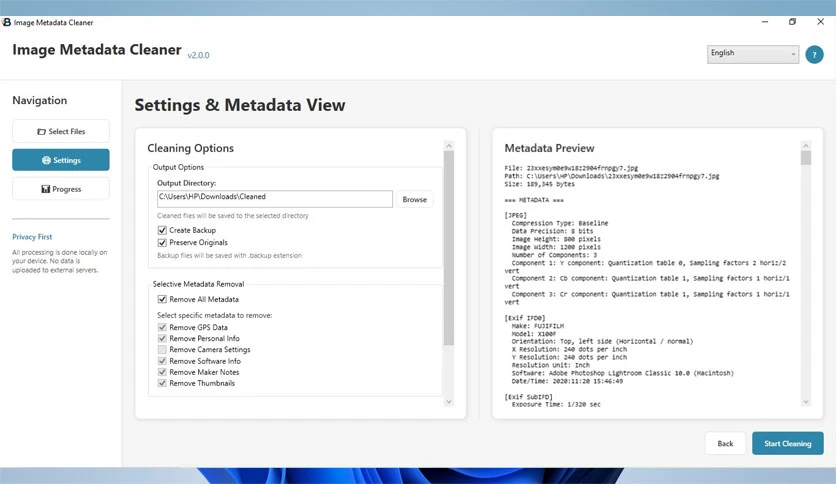Click the app logo in title bar
The width and height of the screenshot is (836, 484).
6,22
